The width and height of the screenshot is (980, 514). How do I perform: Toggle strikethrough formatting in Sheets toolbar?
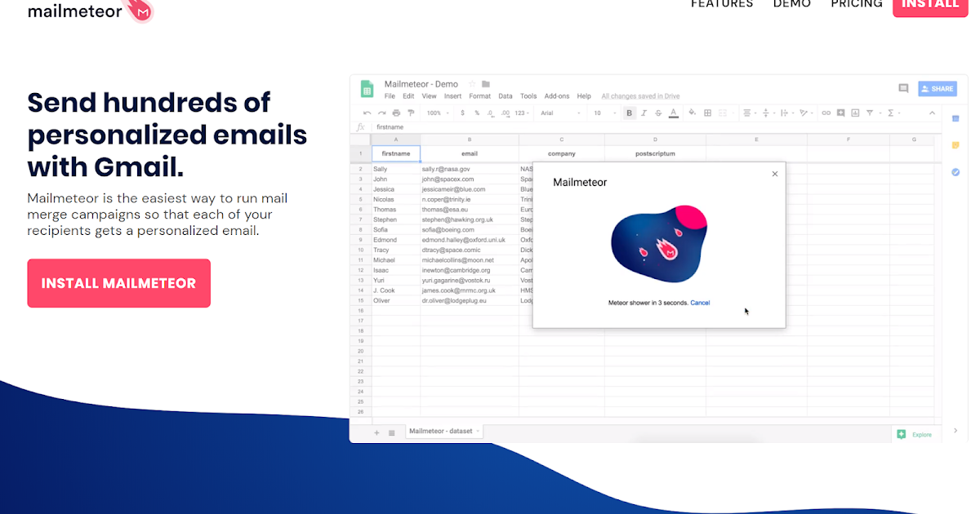[x=658, y=113]
